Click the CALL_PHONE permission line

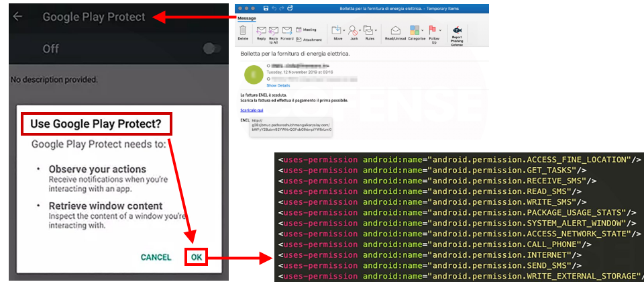coord(435,244)
